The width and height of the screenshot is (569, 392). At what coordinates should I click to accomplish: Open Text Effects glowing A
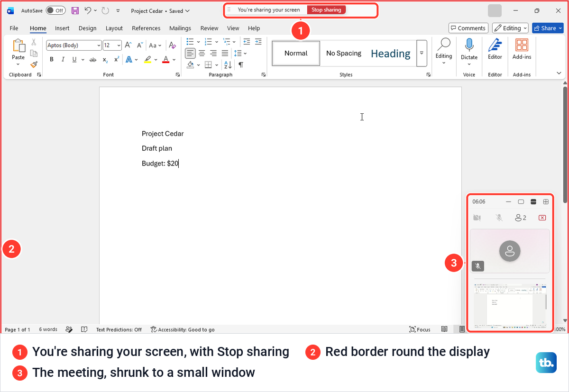point(129,60)
